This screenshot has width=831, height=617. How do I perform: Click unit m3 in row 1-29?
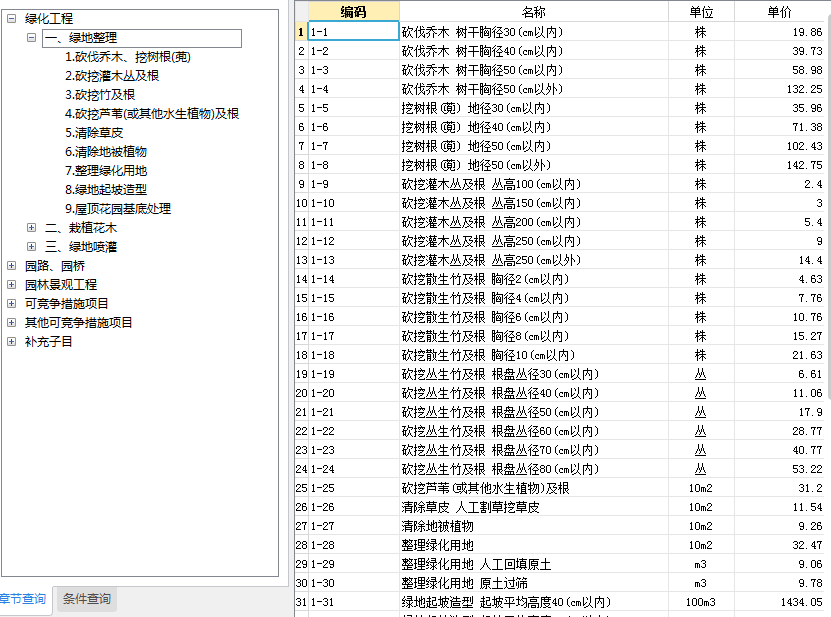click(701, 565)
